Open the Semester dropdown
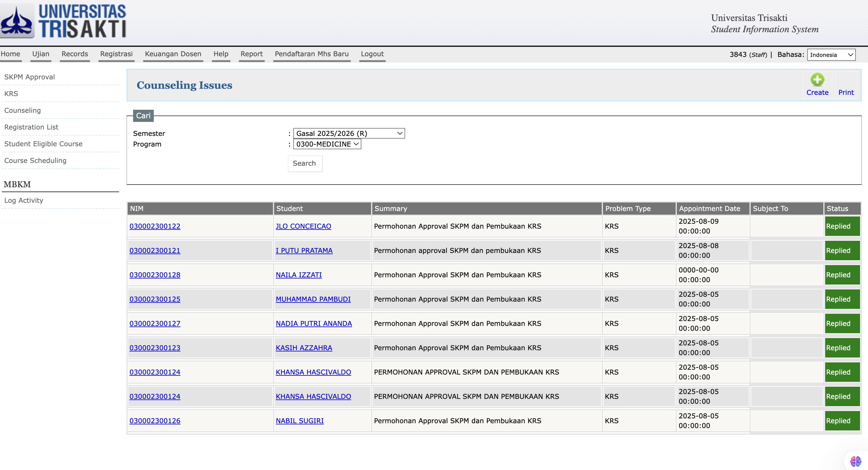Image resolution: width=868 pixels, height=470 pixels. [x=349, y=133]
